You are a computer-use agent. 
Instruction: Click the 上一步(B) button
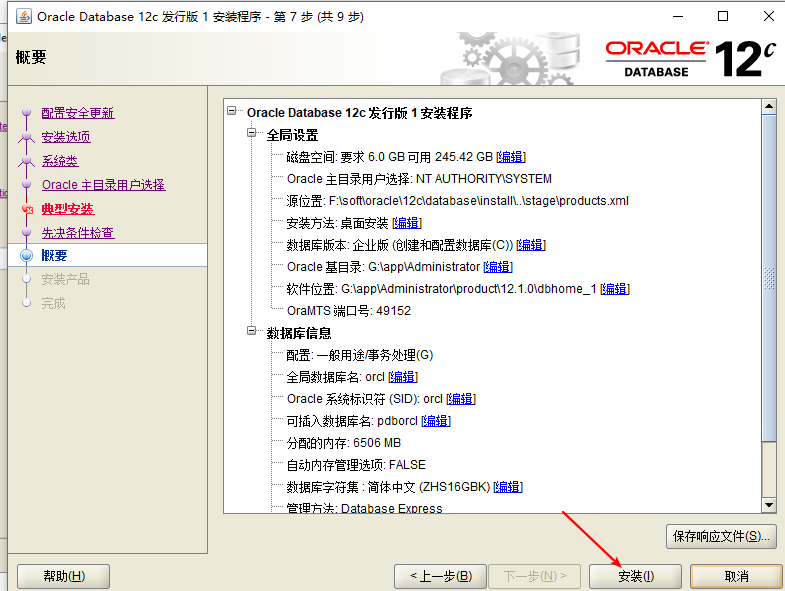click(441, 576)
